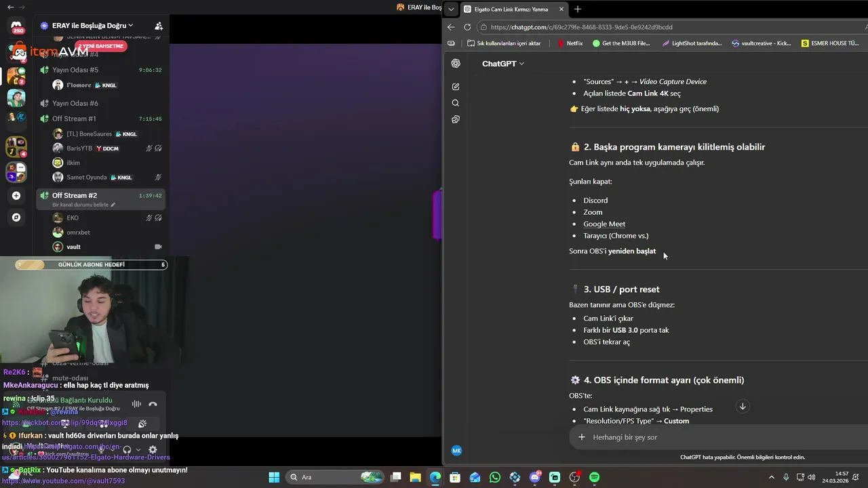Disconnect from the Discord voice channel

pyautogui.click(x=153, y=404)
